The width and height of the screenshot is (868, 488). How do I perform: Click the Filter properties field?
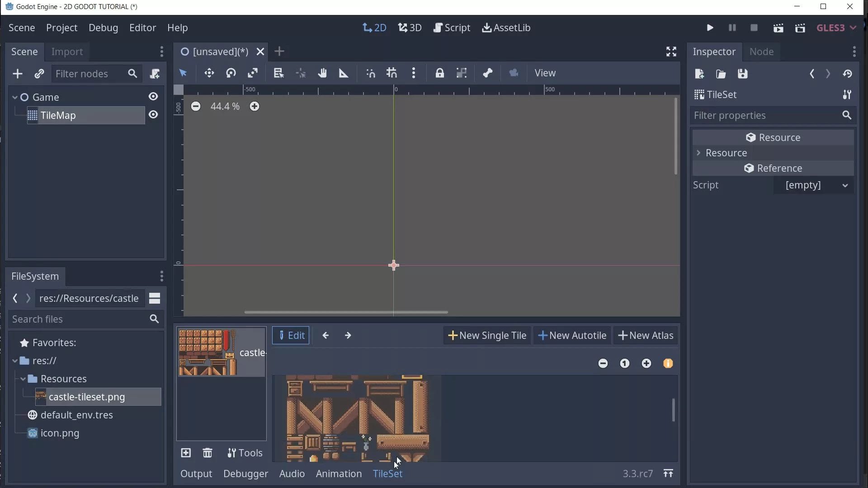coord(773,115)
